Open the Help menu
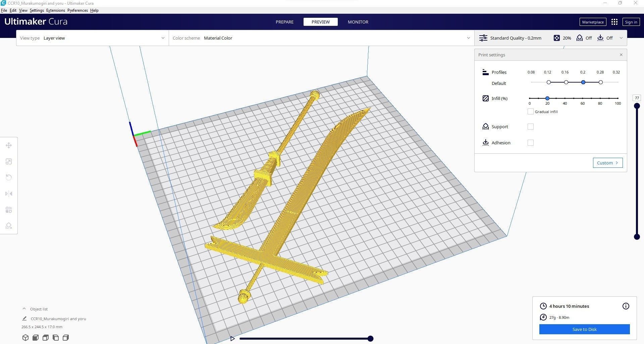This screenshot has width=644, height=344. pyautogui.click(x=94, y=10)
